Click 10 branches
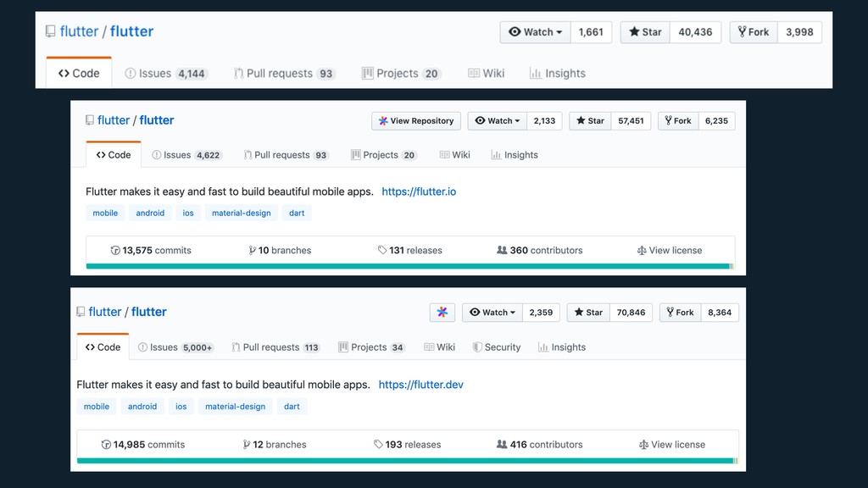 click(280, 250)
